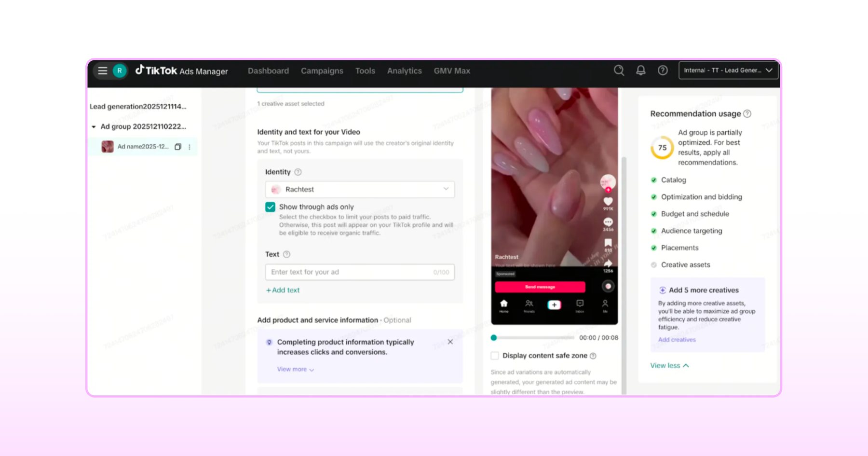Click the Recommendation usage info icon

point(747,114)
